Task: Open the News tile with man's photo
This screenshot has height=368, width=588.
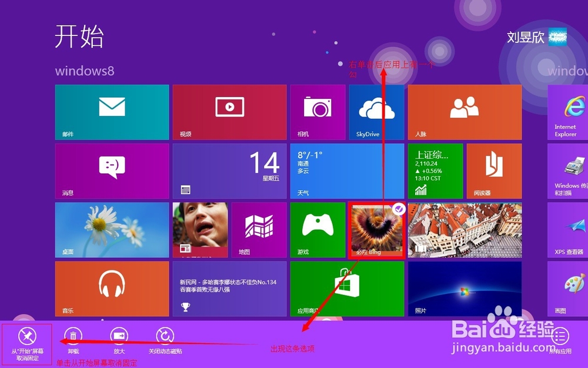Action: [x=201, y=230]
